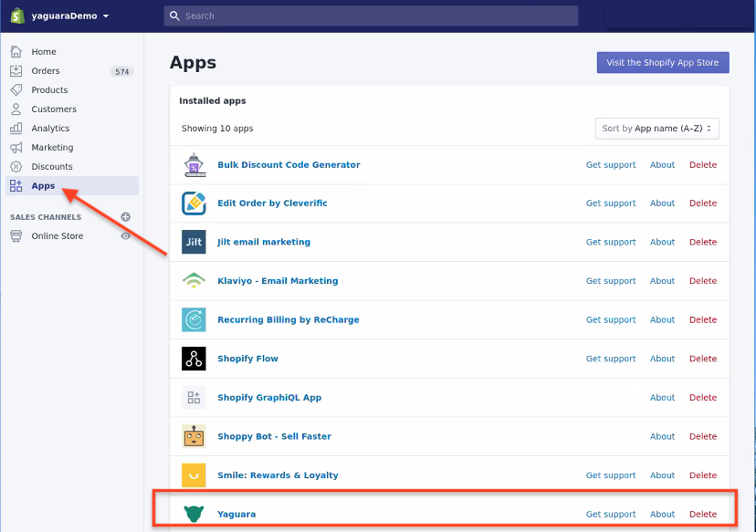Viewport: 756px width, 532px height.
Task: Go to Orders in the sidebar
Action: [46, 71]
